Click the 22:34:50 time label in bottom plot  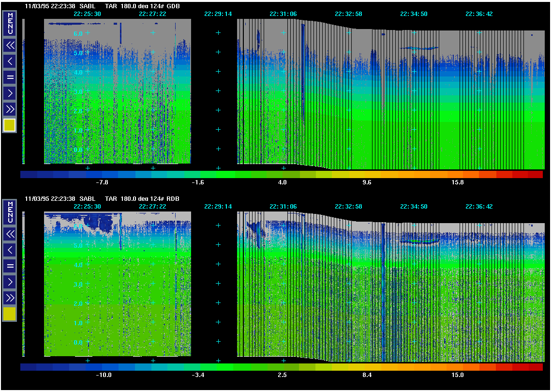click(x=414, y=206)
